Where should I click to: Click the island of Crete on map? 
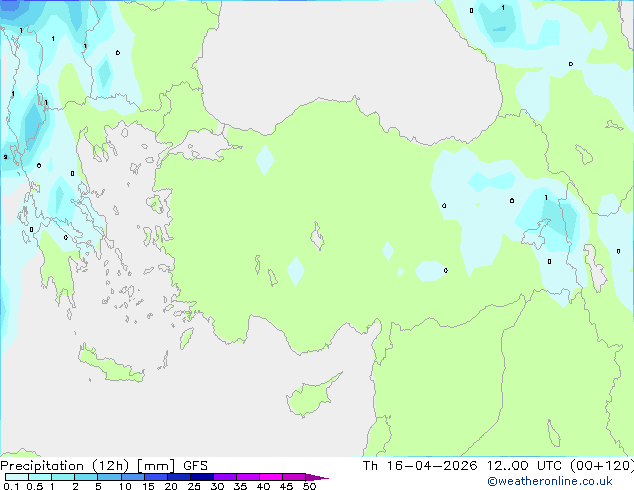(111, 365)
